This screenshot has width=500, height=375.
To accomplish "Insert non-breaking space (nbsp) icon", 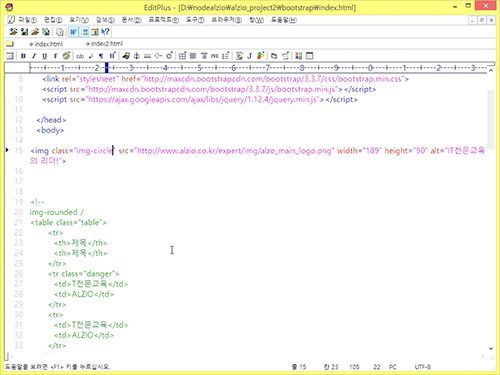I will 80,56.
